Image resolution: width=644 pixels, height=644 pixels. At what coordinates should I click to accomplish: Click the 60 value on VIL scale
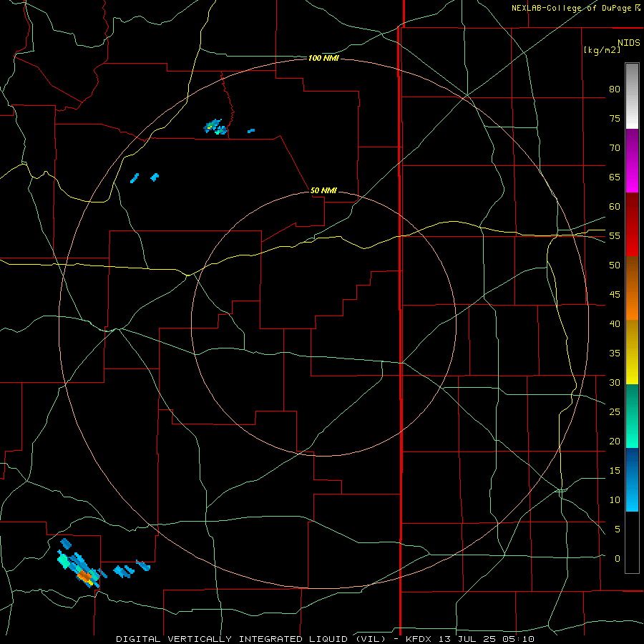coord(615,207)
